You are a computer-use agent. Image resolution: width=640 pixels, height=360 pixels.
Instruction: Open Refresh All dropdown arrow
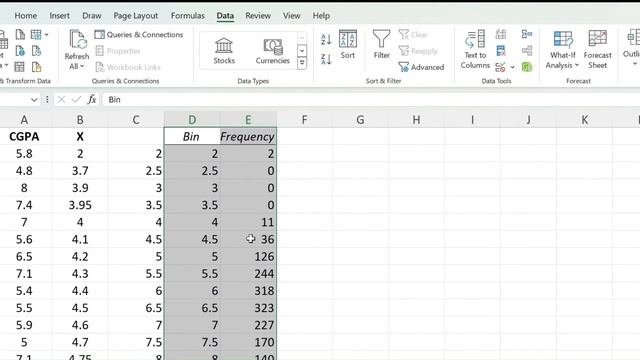(x=82, y=66)
